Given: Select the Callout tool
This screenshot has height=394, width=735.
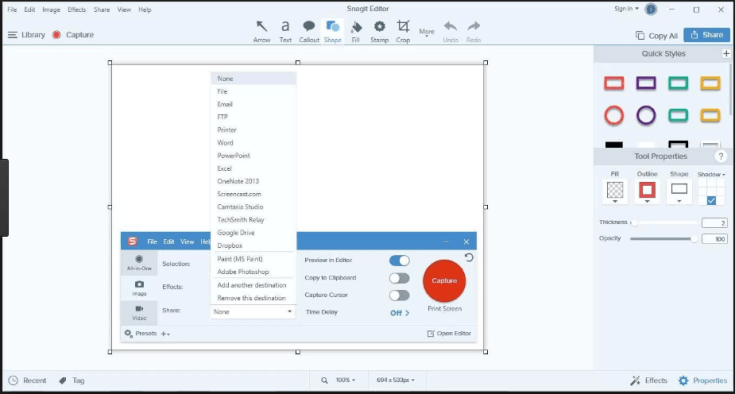Looking at the screenshot, I should [309, 31].
